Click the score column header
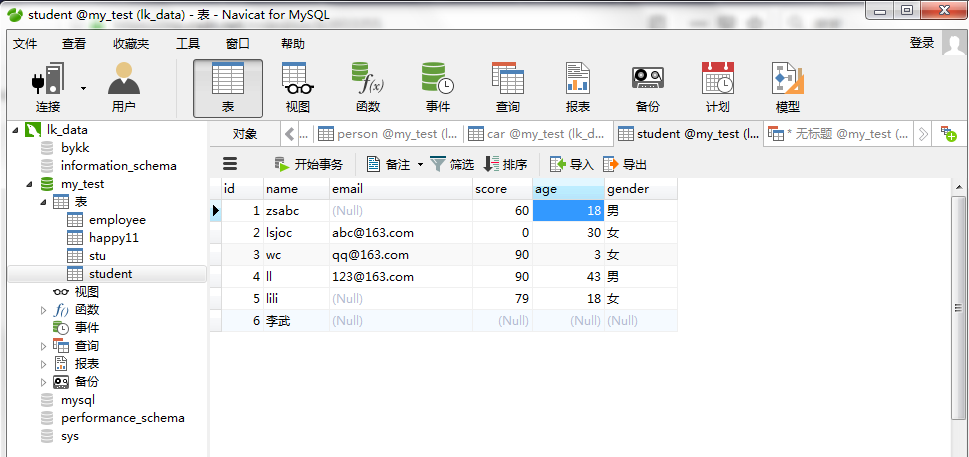 (x=502, y=189)
